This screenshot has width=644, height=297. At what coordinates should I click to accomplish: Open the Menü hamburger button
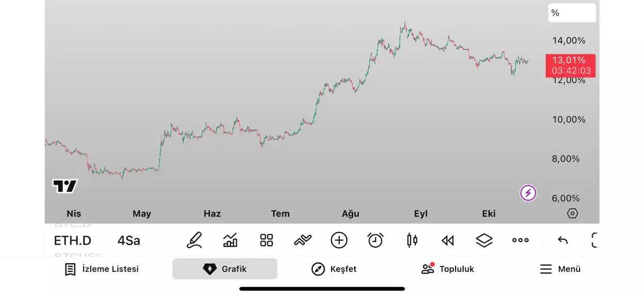tap(560, 269)
